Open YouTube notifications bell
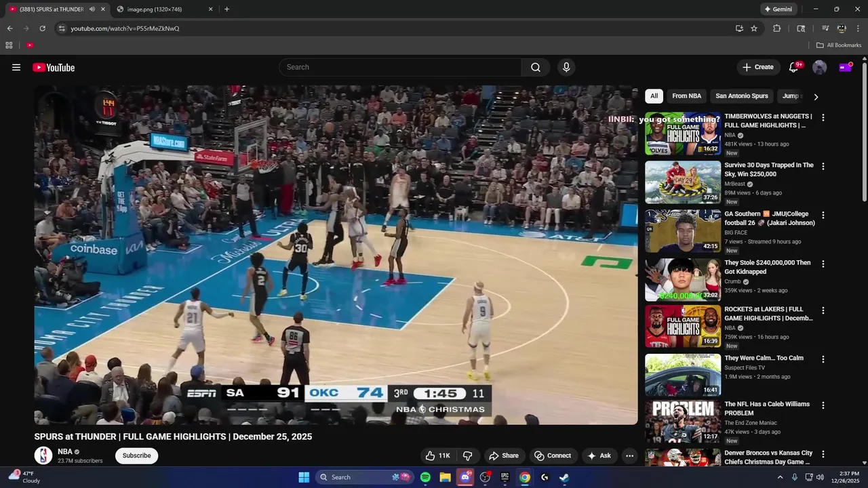Viewport: 868px width, 488px height. pos(793,67)
